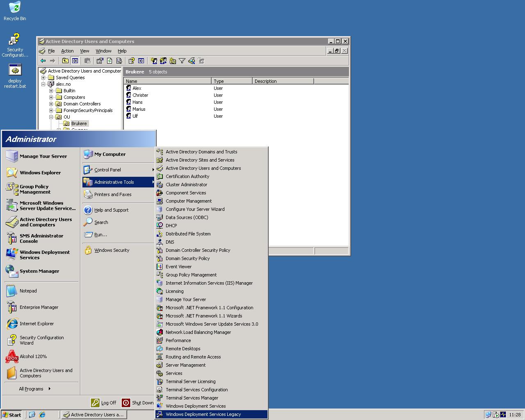
Task: Sort by the Description column header
Action: (283, 81)
